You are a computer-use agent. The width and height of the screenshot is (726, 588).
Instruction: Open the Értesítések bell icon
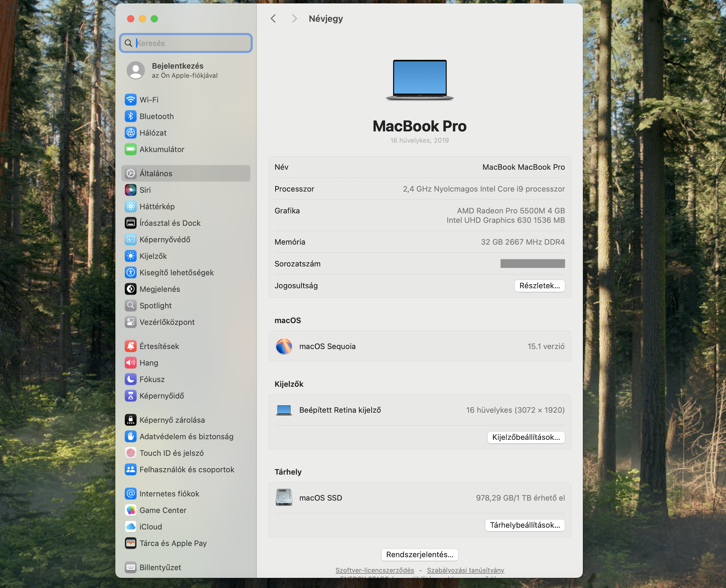pyautogui.click(x=130, y=346)
